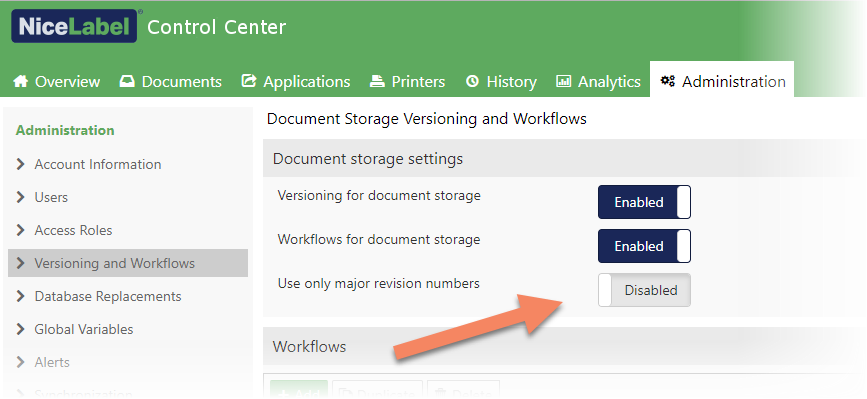Click the Documents drive icon

point(127,81)
